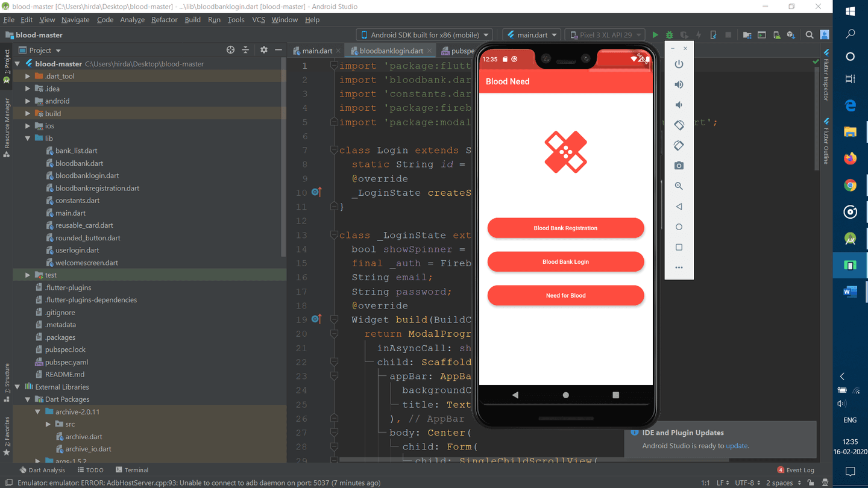Viewport: 868px width, 488px height.
Task: Start debugging with the bug icon
Action: (669, 35)
